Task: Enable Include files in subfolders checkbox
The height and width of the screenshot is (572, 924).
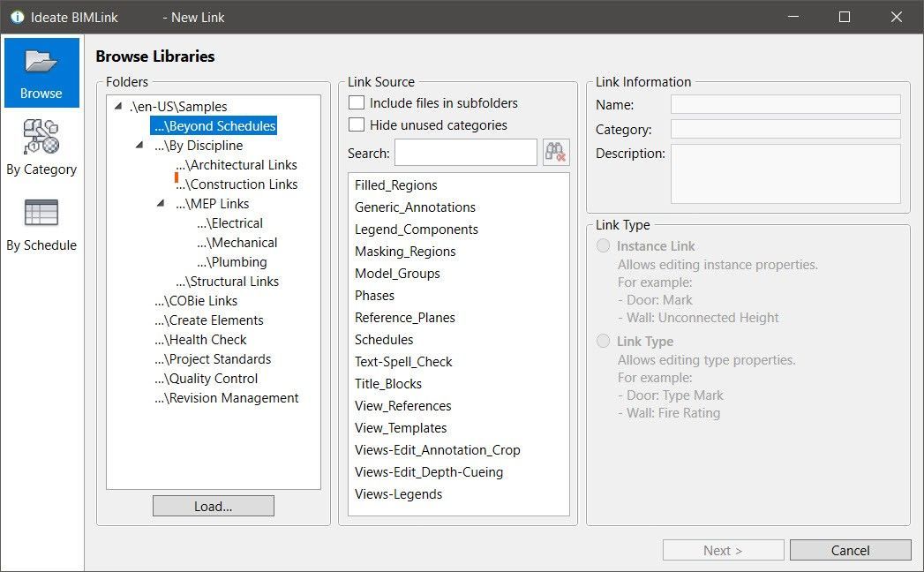Action: 357,102
